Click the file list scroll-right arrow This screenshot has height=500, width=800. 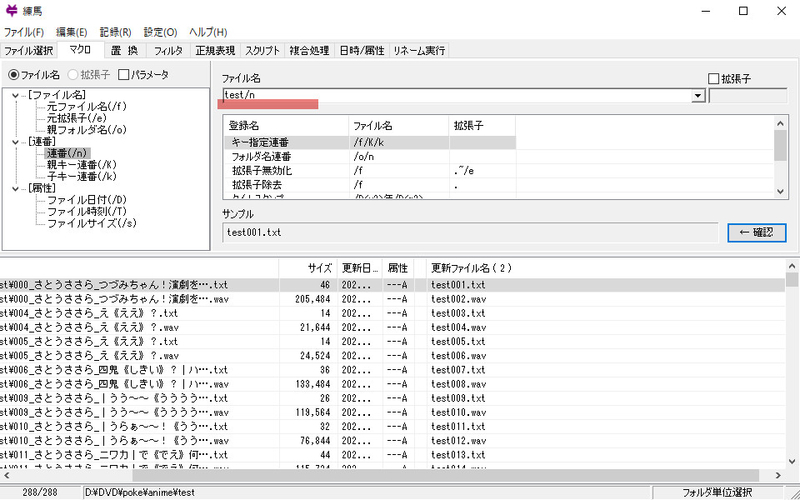tap(778, 476)
